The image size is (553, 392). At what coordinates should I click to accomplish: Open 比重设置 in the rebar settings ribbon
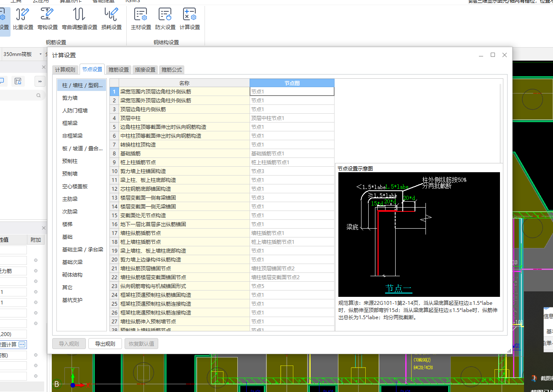[x=23, y=19]
